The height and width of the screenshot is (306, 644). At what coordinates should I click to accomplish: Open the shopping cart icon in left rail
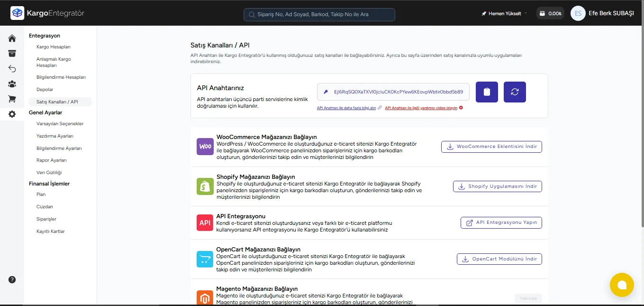point(12,99)
